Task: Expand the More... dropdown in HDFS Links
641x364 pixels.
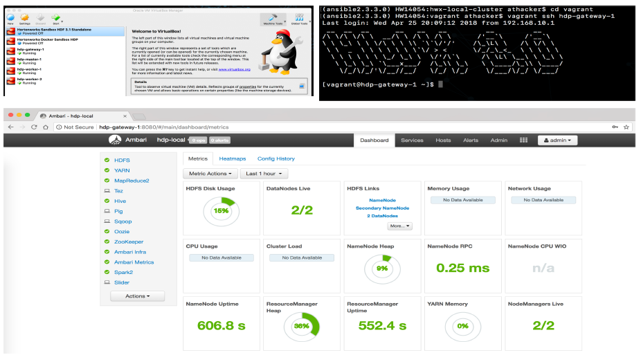Action: (399, 226)
